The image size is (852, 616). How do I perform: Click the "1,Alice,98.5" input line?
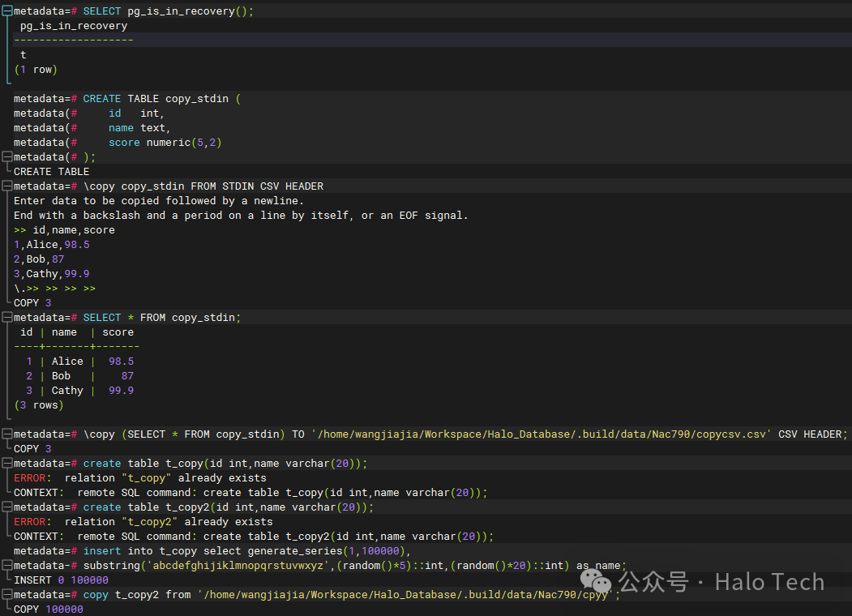point(52,245)
